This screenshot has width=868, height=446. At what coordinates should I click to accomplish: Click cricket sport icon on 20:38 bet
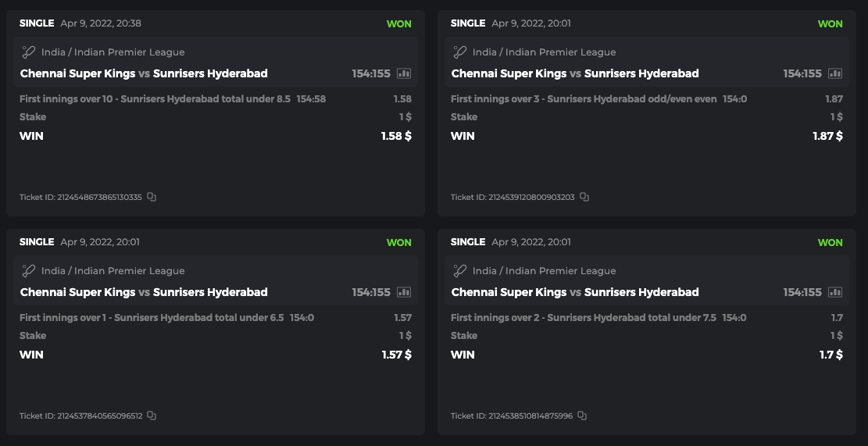point(29,52)
